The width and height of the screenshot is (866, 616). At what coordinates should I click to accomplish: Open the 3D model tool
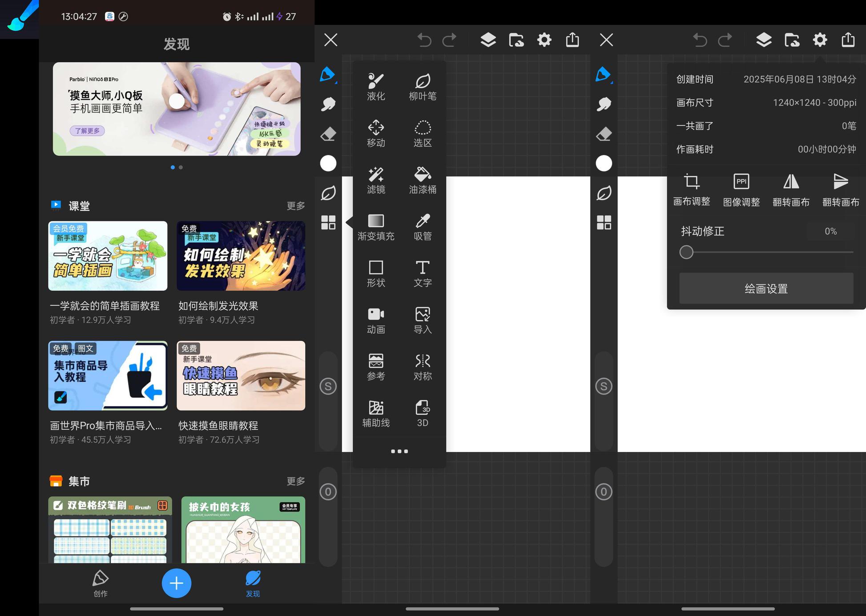pyautogui.click(x=422, y=414)
